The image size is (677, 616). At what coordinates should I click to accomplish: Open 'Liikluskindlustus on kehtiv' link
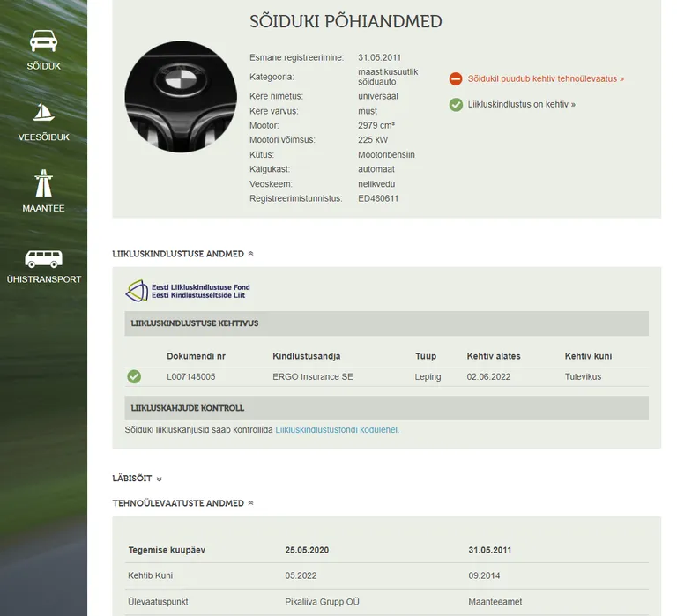point(522,105)
